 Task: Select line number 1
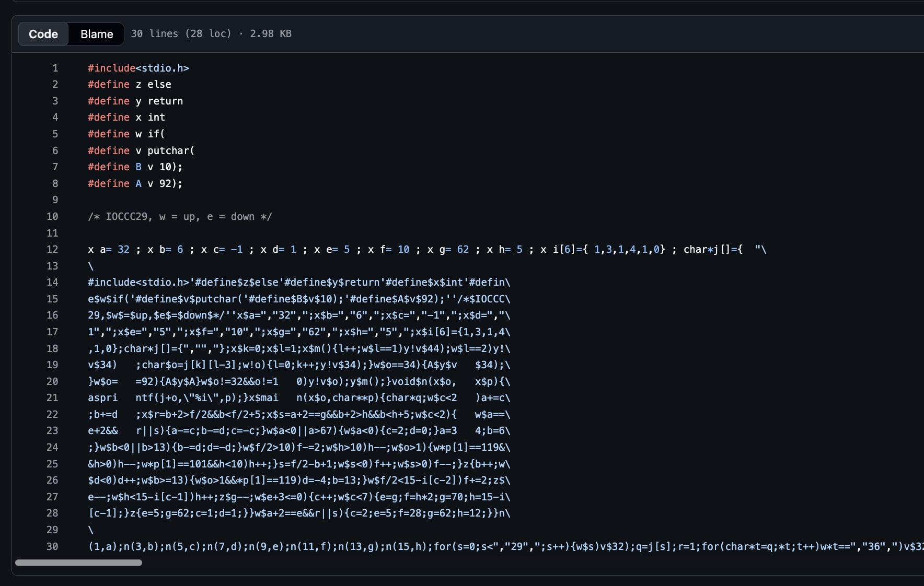coord(55,68)
